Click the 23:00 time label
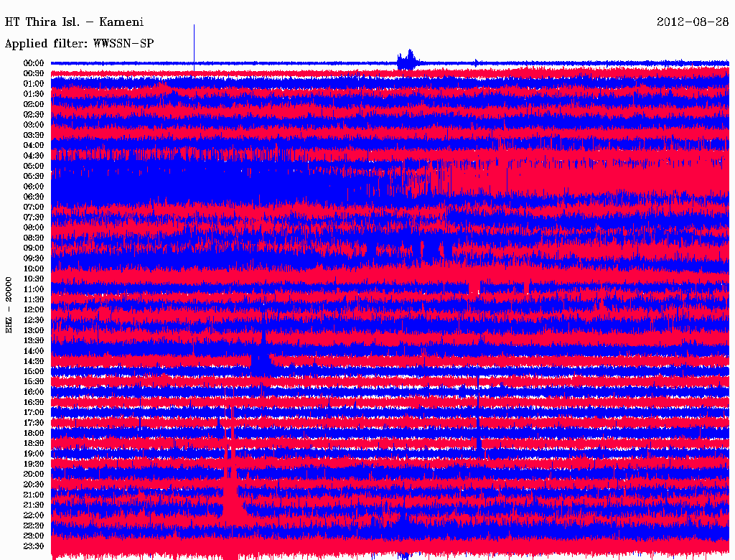 click(34, 536)
